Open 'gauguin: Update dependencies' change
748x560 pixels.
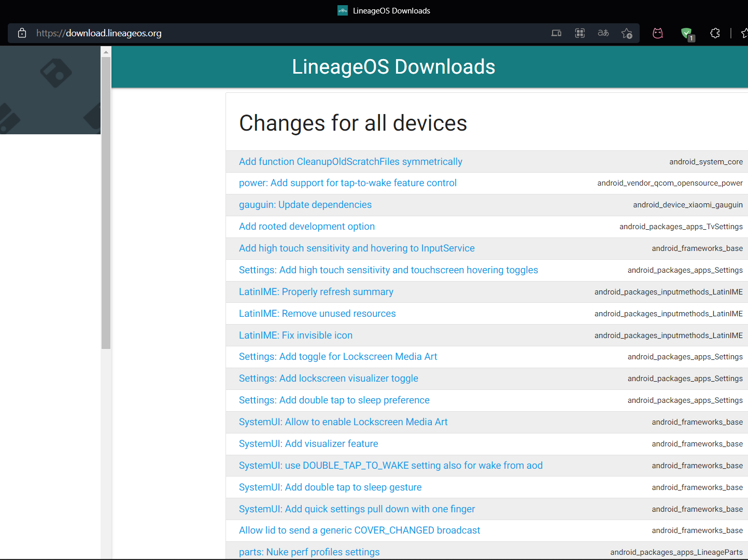click(305, 205)
